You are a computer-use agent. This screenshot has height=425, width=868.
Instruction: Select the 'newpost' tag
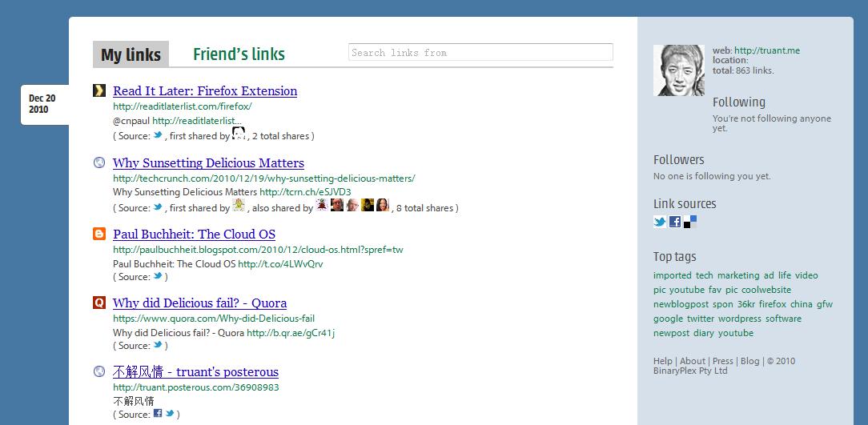click(671, 333)
